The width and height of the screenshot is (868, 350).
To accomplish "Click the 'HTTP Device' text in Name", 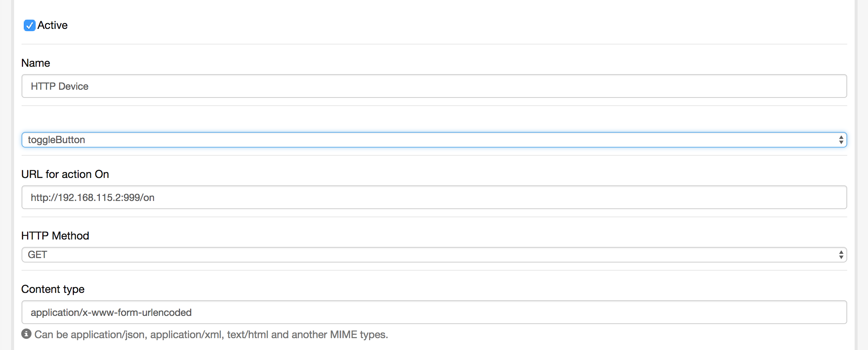I will (x=59, y=86).
